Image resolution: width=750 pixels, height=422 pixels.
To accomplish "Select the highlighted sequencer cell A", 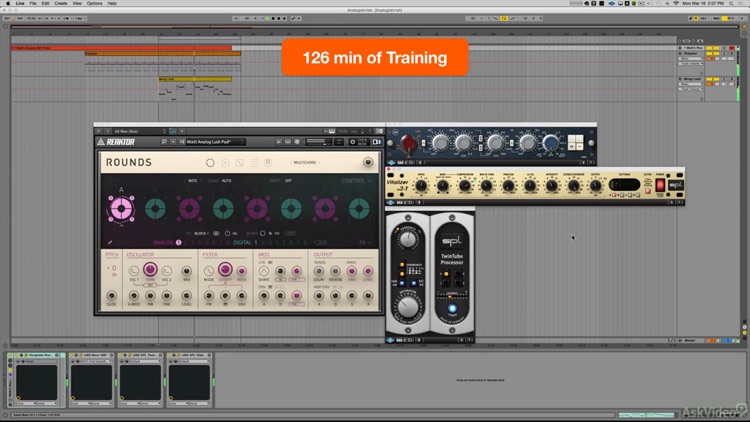I will coord(121,209).
